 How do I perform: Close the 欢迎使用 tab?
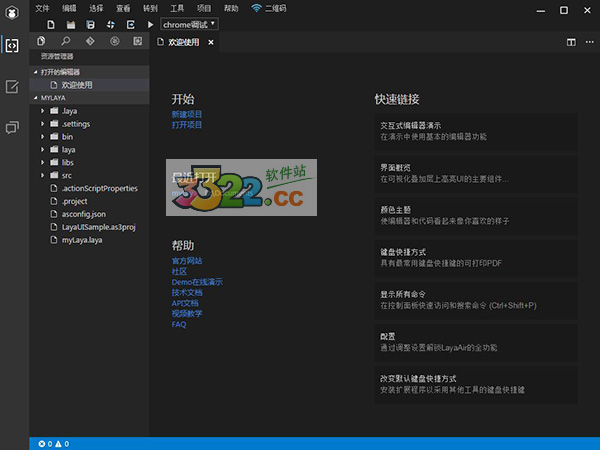[210, 43]
